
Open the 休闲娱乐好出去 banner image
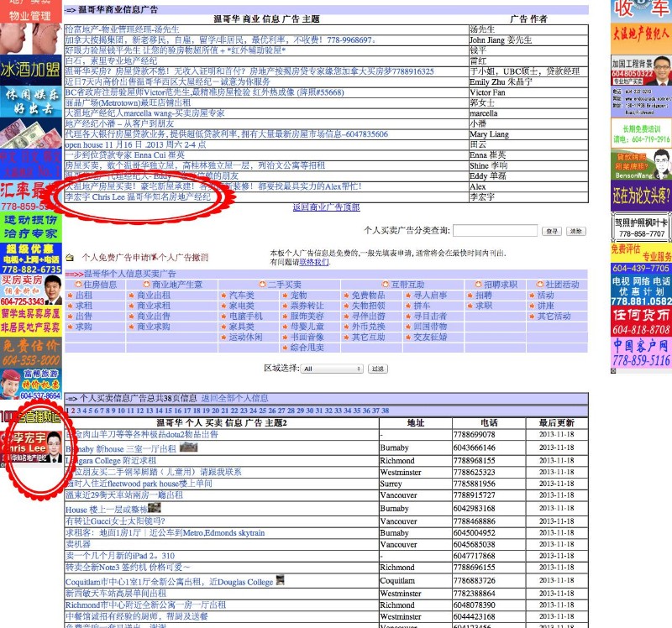[31, 101]
